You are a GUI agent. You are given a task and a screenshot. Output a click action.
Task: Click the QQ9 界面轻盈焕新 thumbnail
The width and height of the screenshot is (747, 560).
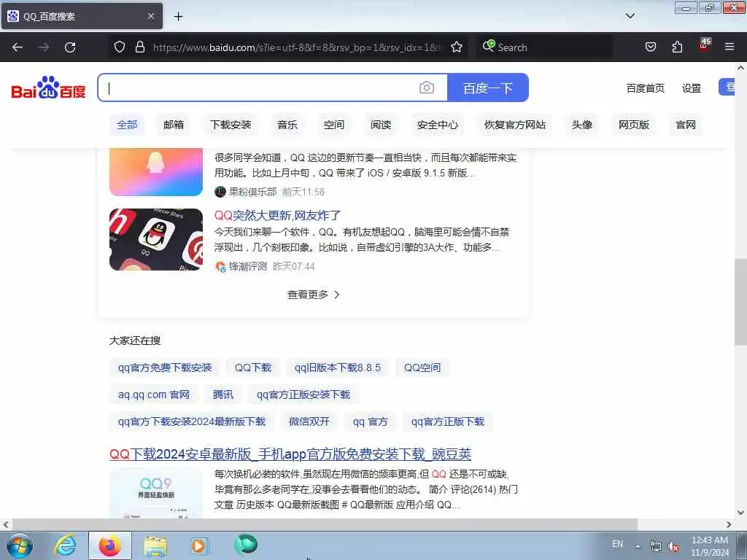point(156,494)
